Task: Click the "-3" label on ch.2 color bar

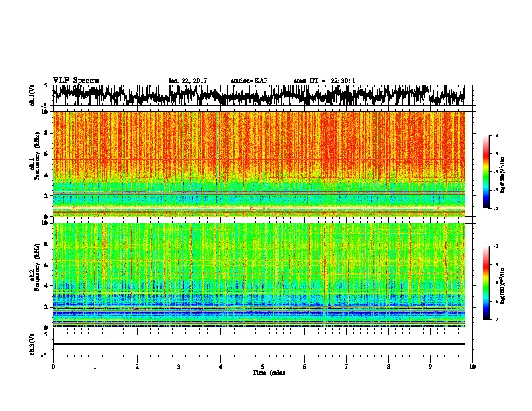Action: coord(496,246)
